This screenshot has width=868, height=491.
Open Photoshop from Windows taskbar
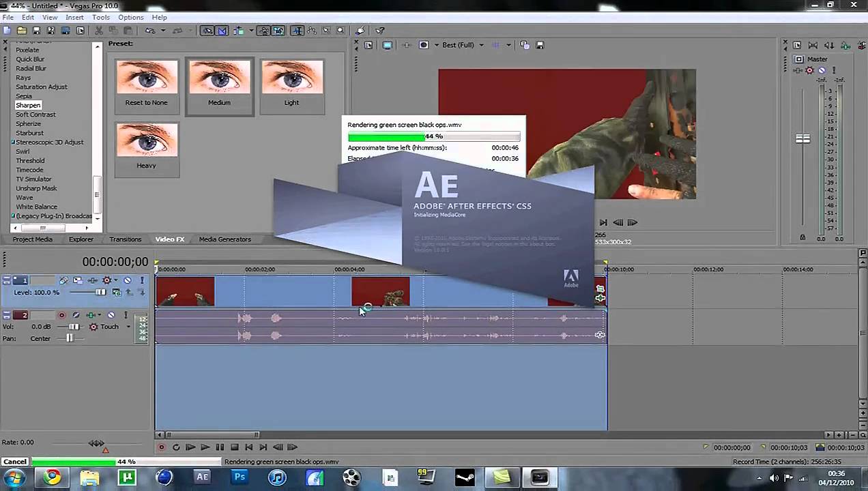click(240, 477)
